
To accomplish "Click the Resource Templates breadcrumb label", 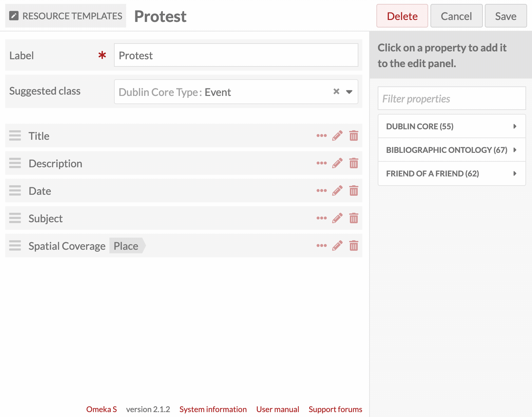I will tap(72, 16).
